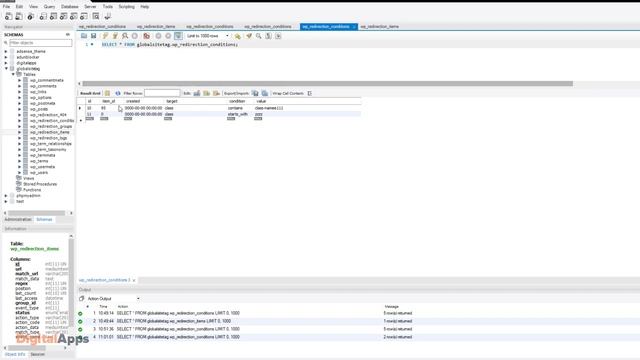Expand the adunblocker schema
This screenshot has width=640, height=360.
coord(6,57)
